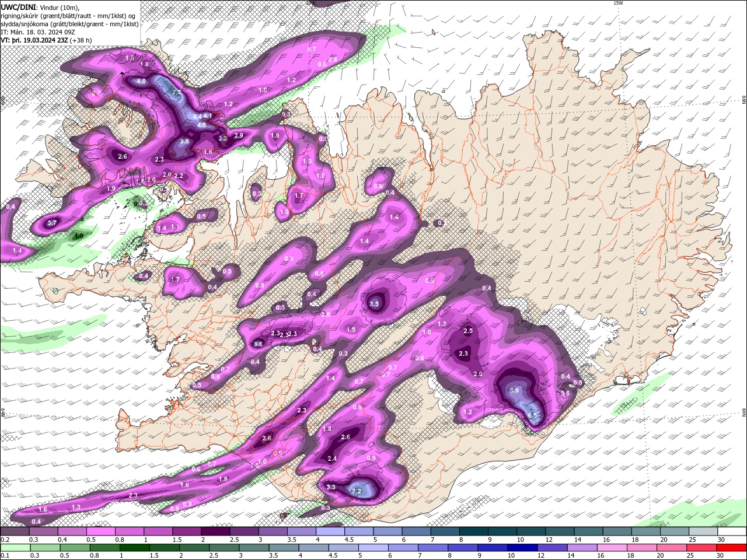747x560 pixels.
Task: Select the pale green swatch between 0.1 and 0.3 in bottom legend row
Action: pyautogui.click(x=15, y=548)
